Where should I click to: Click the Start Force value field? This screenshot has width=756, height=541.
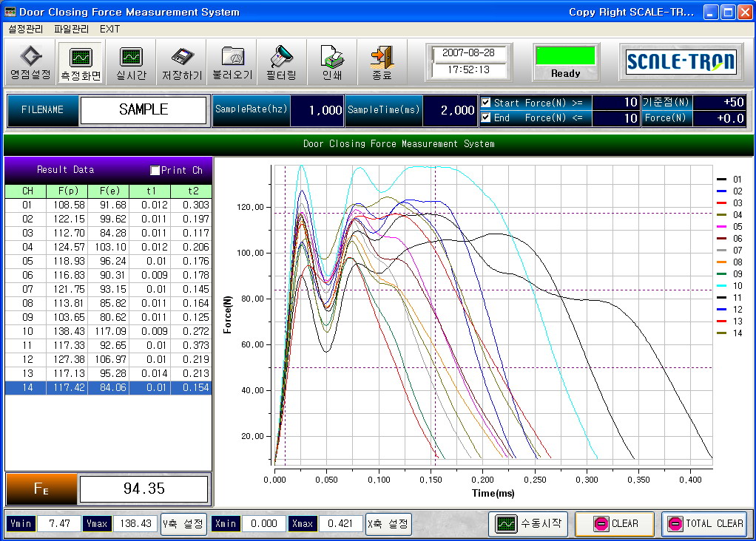pos(615,102)
